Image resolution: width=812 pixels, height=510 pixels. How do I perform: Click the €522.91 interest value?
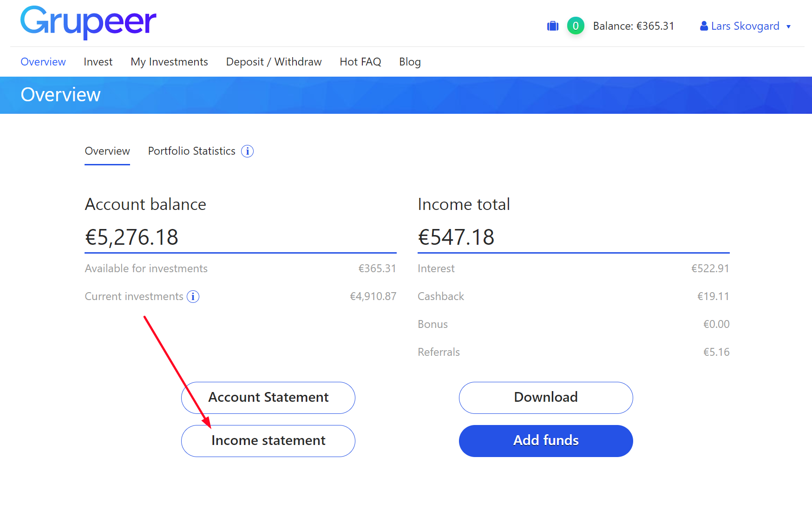coord(710,268)
